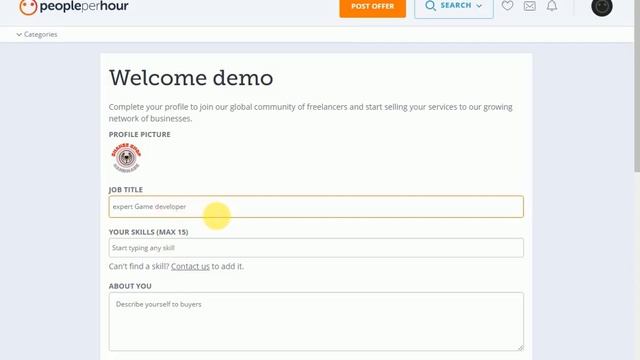Expand the Categories menu
Screen dimensions: 640x360
(37, 34)
